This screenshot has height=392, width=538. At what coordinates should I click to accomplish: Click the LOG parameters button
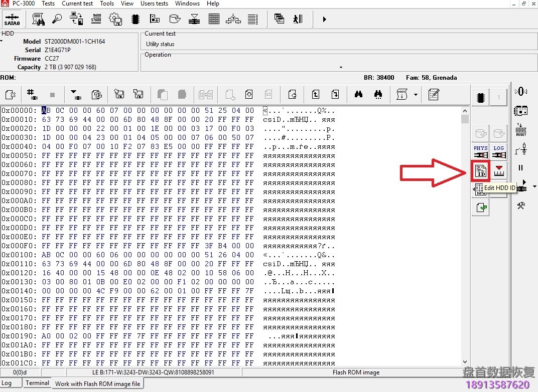(498, 152)
